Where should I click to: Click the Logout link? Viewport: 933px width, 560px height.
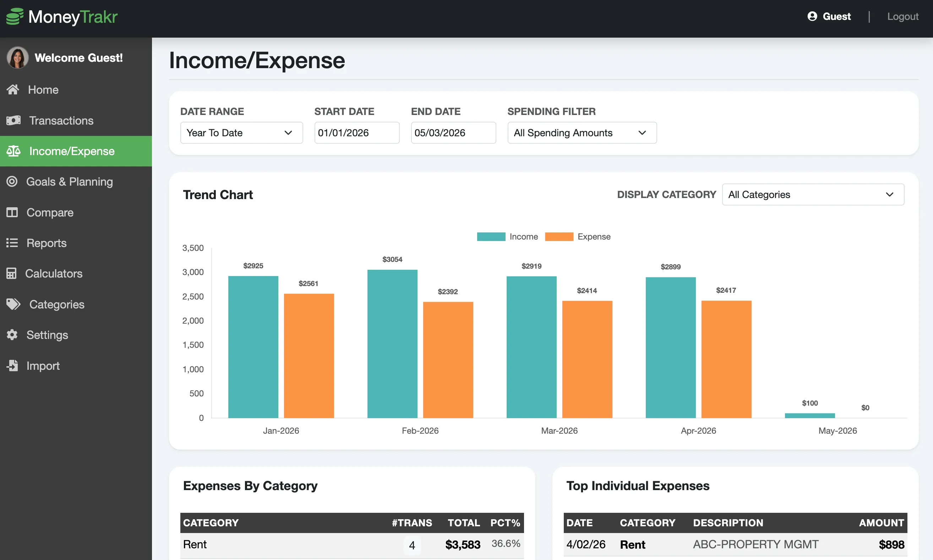(x=903, y=17)
